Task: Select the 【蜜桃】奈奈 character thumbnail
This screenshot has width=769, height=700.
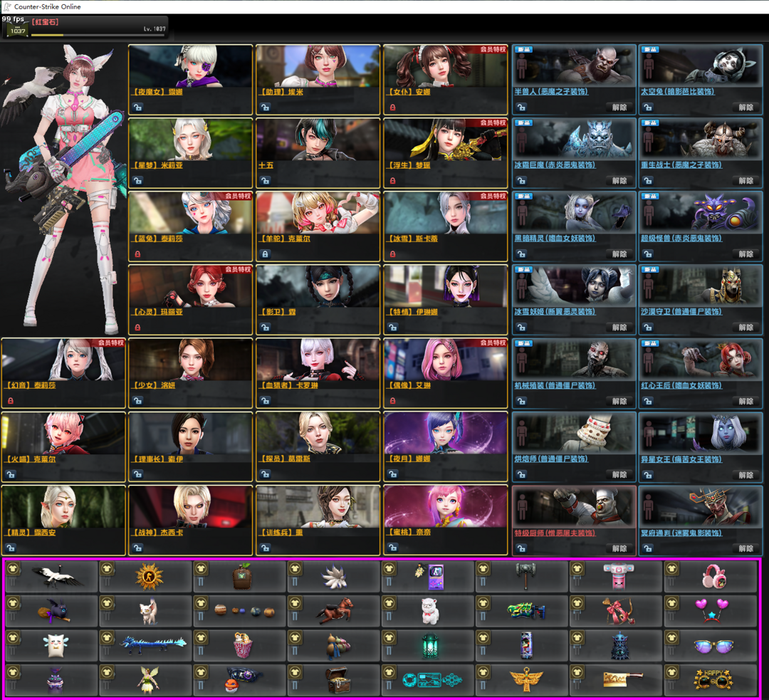Action: click(x=445, y=507)
